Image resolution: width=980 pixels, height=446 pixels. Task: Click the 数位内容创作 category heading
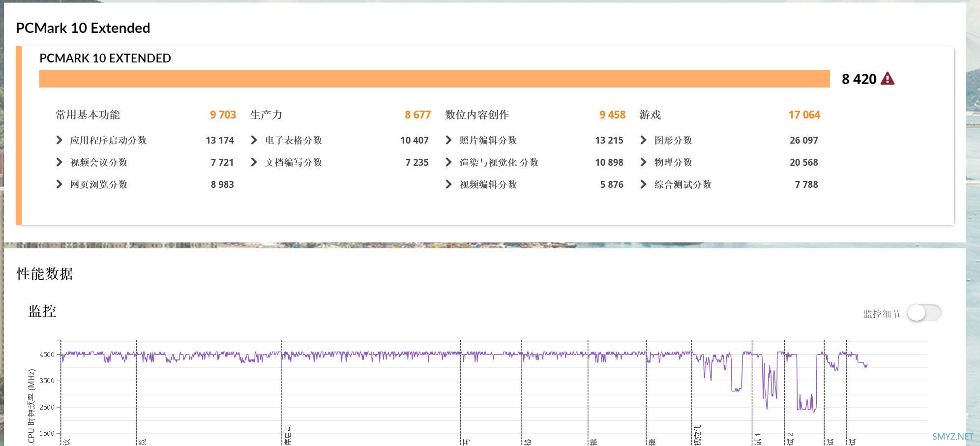[477, 115]
